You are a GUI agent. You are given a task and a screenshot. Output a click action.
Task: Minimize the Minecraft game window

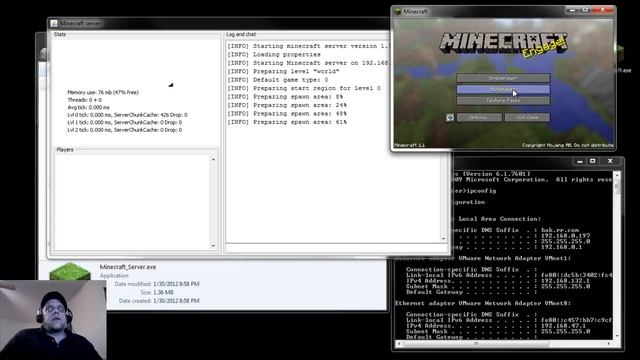(x=572, y=10)
